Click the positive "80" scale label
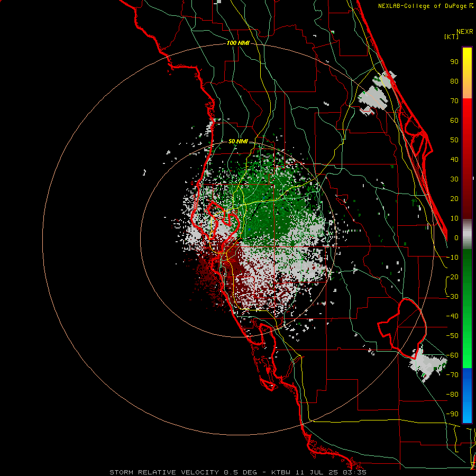476x476 pixels. pyautogui.click(x=454, y=81)
